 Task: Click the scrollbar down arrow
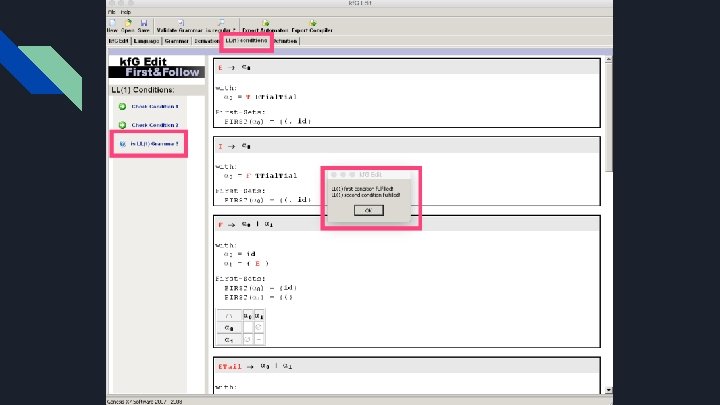(608, 390)
